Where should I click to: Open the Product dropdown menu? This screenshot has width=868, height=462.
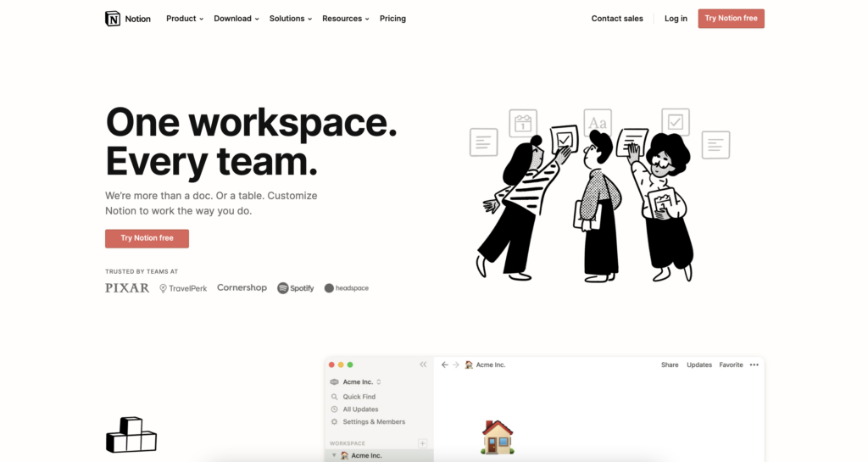pyautogui.click(x=185, y=19)
